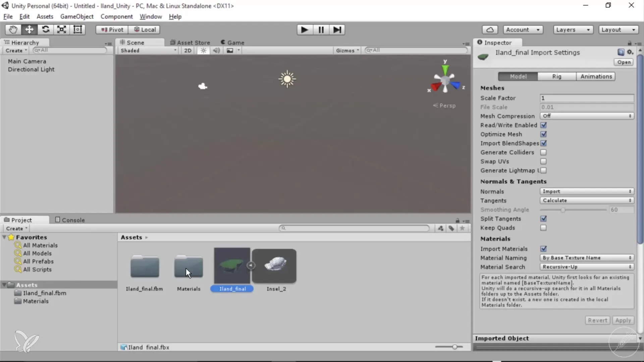Enable Generate Colliders checkbox

coord(543,152)
